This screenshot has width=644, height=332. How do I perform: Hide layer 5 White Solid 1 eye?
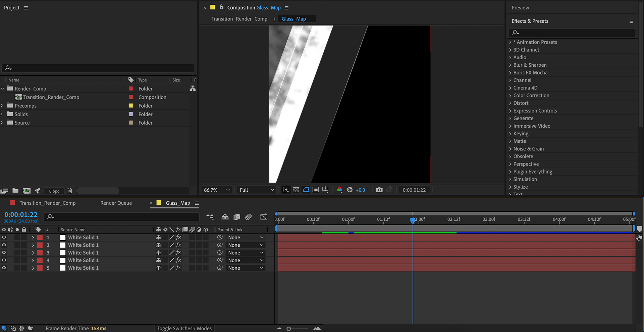[x=4, y=268]
